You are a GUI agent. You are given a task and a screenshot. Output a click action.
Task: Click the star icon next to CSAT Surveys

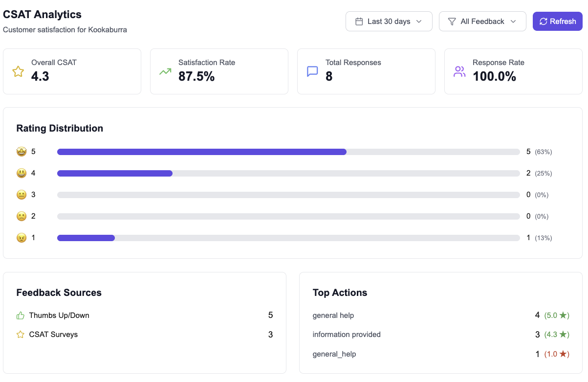point(21,335)
